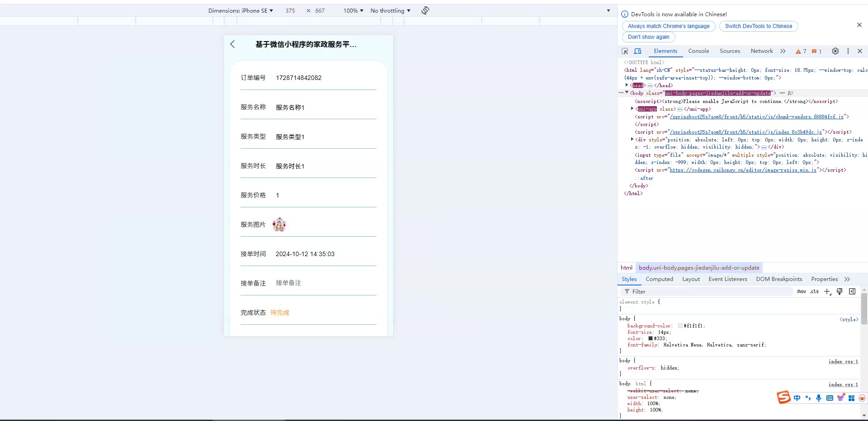Show more DevTools panels chevron
Viewport: 868px width, 421px height.
pyautogui.click(x=783, y=51)
